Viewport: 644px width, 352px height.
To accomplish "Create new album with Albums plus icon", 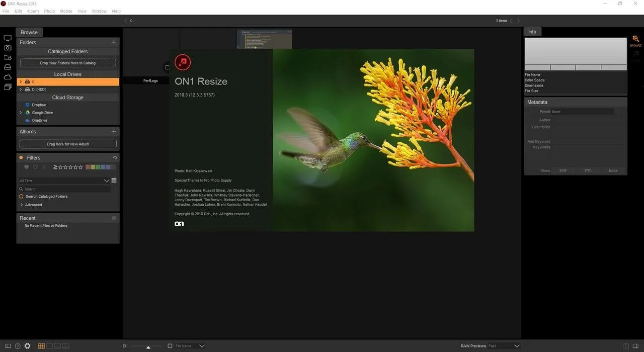I will click(x=114, y=131).
